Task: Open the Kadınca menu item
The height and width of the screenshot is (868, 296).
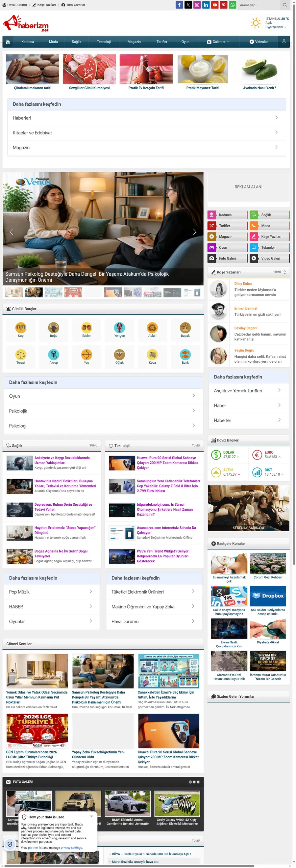Action: 28,42
